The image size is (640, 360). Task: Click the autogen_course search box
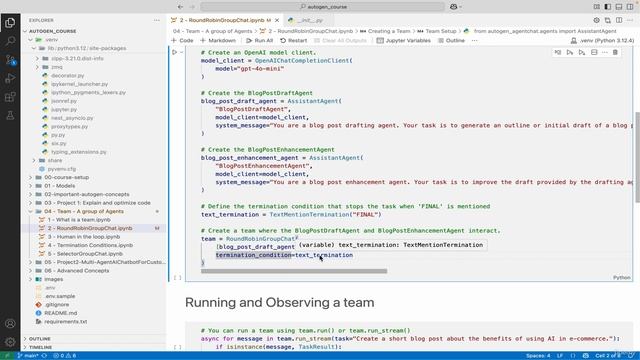pyautogui.click(x=322, y=7)
